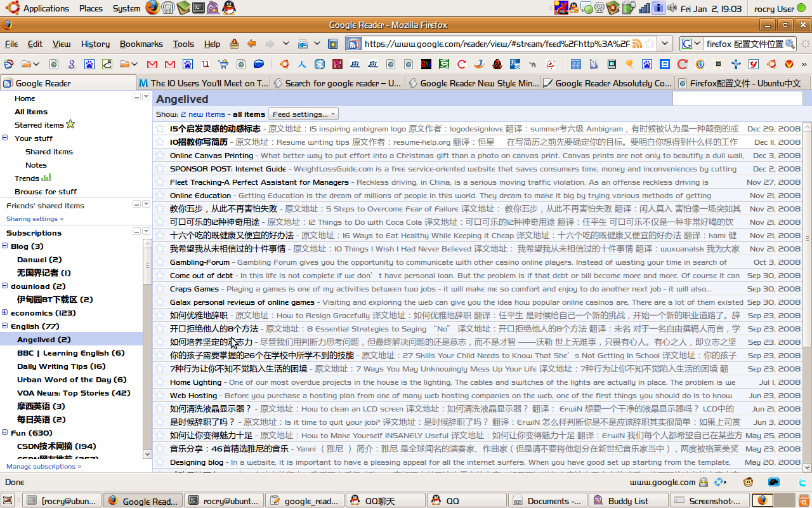Image resolution: width=812 pixels, height=508 pixels.
Task: Launch Firefox from the top panel launcher
Action: coord(152,8)
